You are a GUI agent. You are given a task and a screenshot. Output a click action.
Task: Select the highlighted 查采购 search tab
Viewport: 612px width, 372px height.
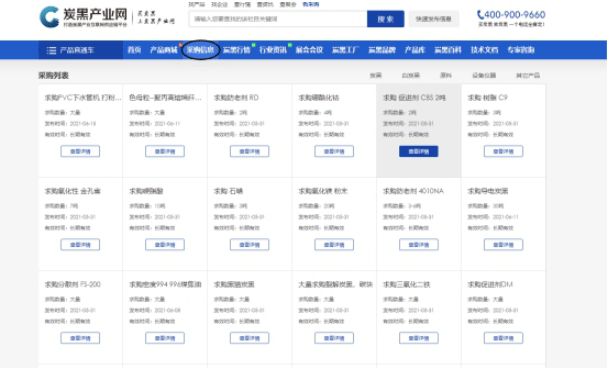311,4
